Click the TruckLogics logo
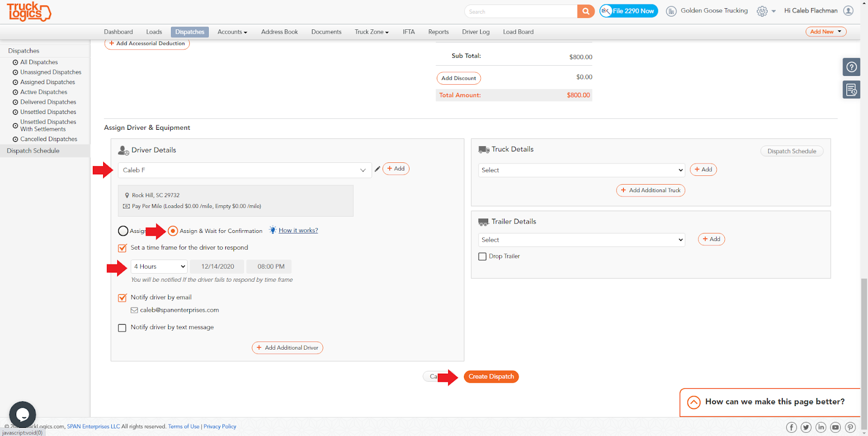Image resolution: width=868 pixels, height=436 pixels. click(29, 12)
